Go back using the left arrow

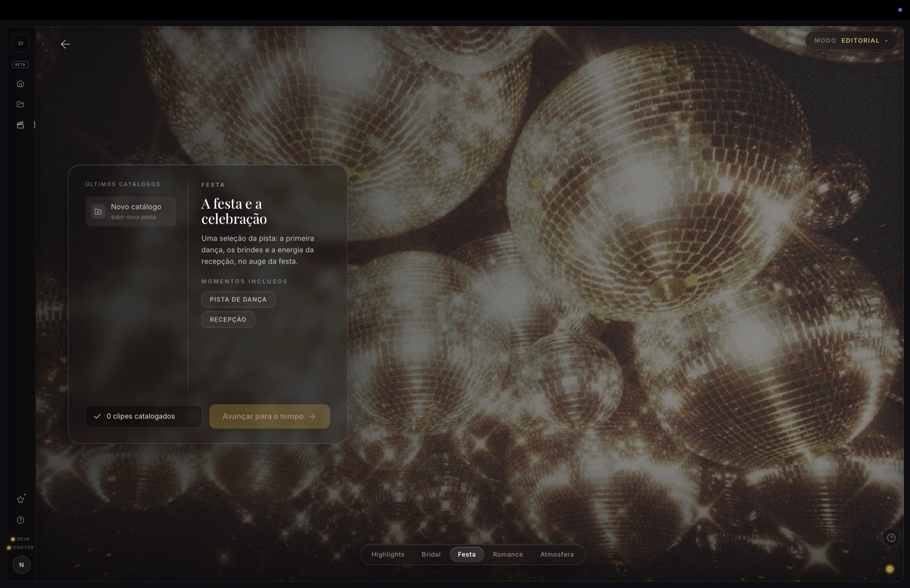tap(65, 44)
